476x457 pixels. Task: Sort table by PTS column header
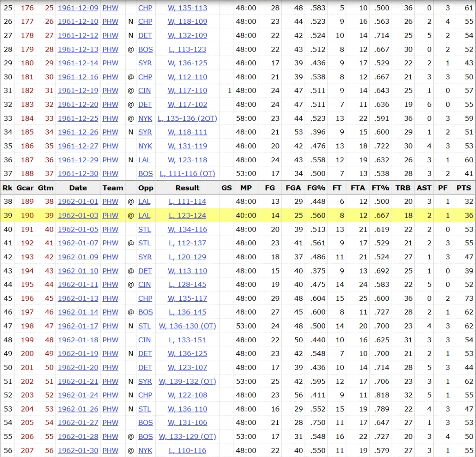click(464, 188)
